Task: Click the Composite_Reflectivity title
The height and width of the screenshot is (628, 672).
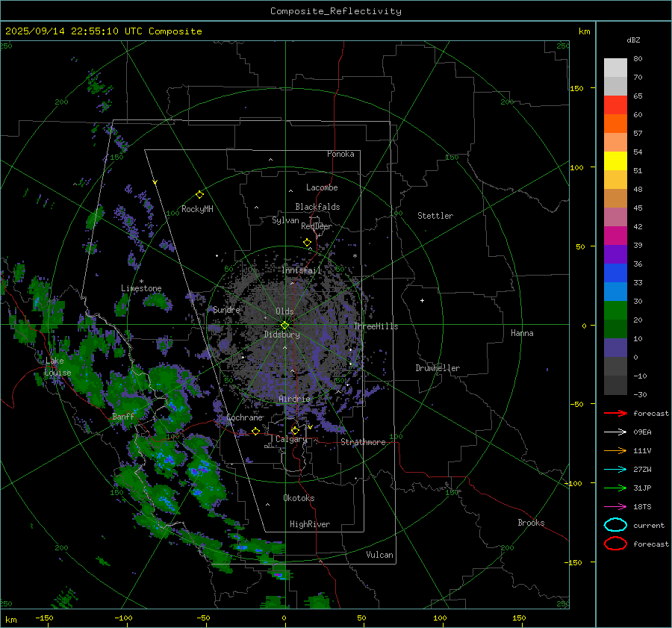Action: click(x=336, y=11)
